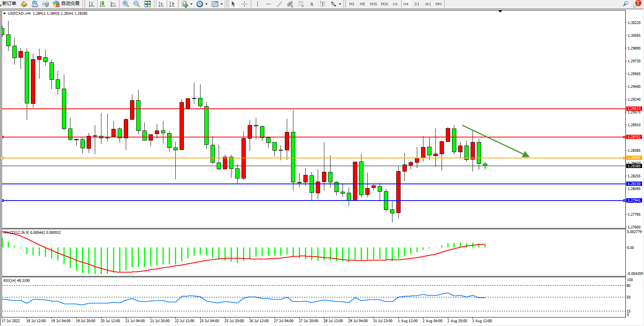Toggle the chart auto scroll button

tap(161, 4)
